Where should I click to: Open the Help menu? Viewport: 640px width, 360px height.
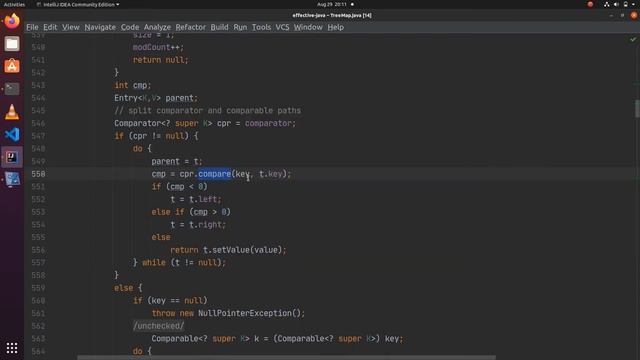click(x=336, y=27)
